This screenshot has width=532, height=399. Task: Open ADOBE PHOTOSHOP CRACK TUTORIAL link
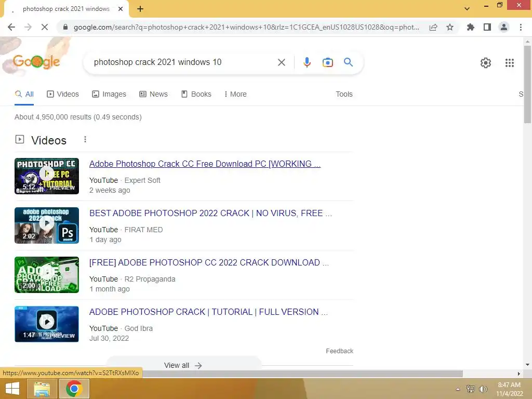pos(208,312)
